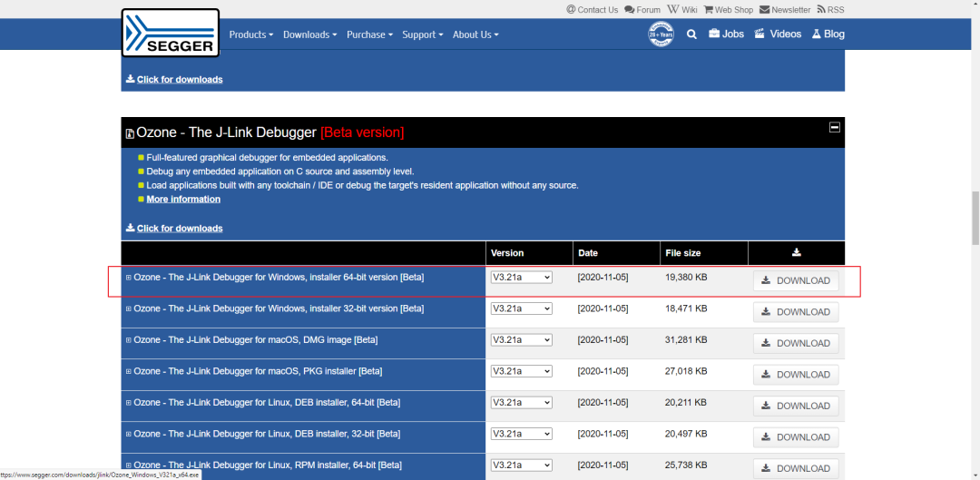Click the page vertical scrollbar thumb
Image resolution: width=980 pixels, height=480 pixels.
pyautogui.click(x=975, y=218)
